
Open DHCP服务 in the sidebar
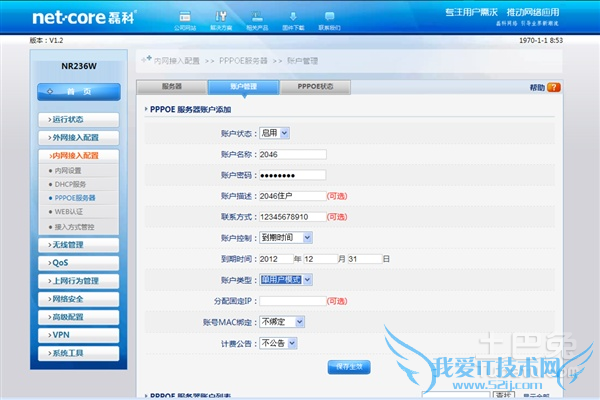(70, 184)
